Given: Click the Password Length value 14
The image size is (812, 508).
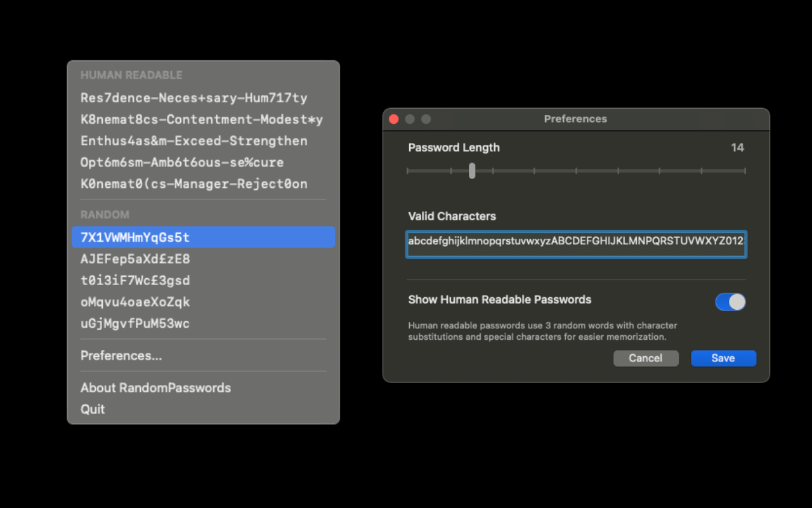Looking at the screenshot, I should click(x=738, y=147).
